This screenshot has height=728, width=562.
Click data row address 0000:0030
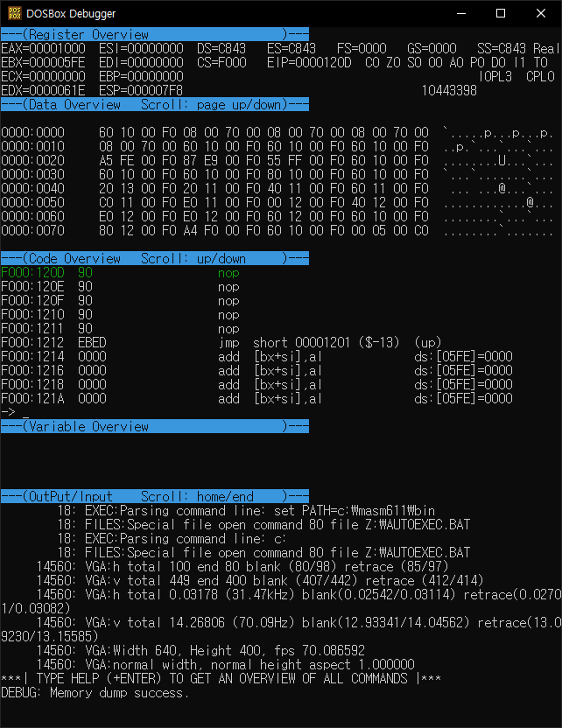(33, 174)
